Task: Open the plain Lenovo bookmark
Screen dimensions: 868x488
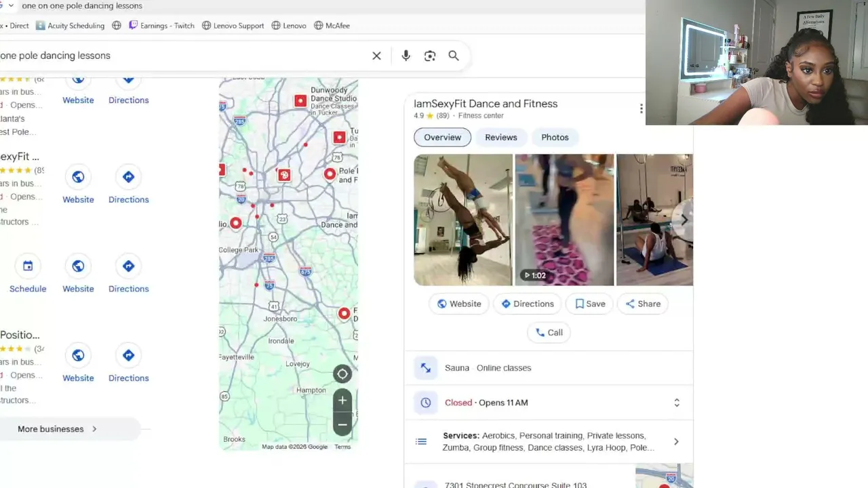Action: (289, 26)
